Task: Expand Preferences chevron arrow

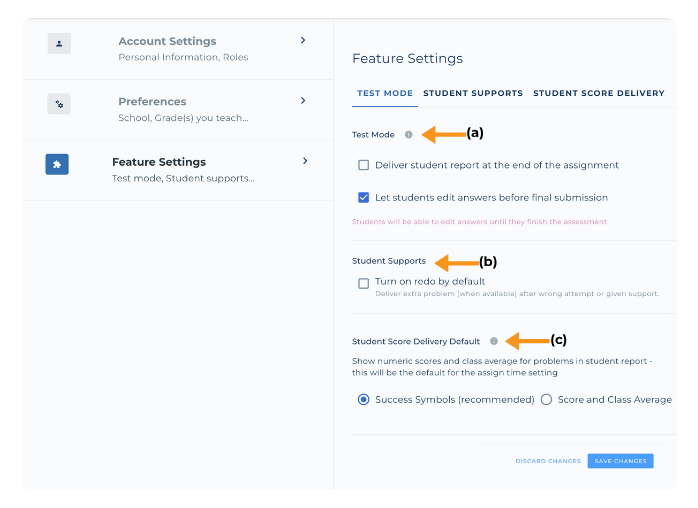Action: (x=304, y=101)
